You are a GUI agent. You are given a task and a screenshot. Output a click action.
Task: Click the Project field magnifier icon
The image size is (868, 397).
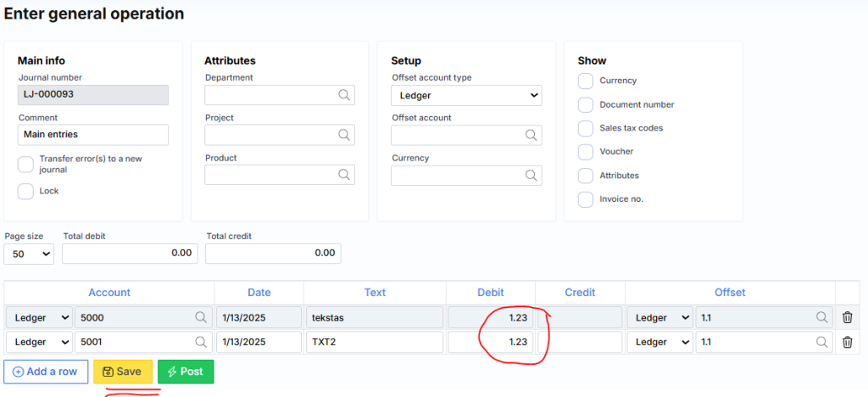(x=344, y=135)
